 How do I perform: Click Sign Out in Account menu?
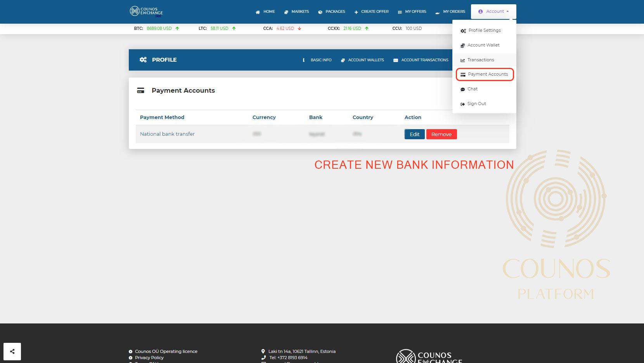[484, 104]
